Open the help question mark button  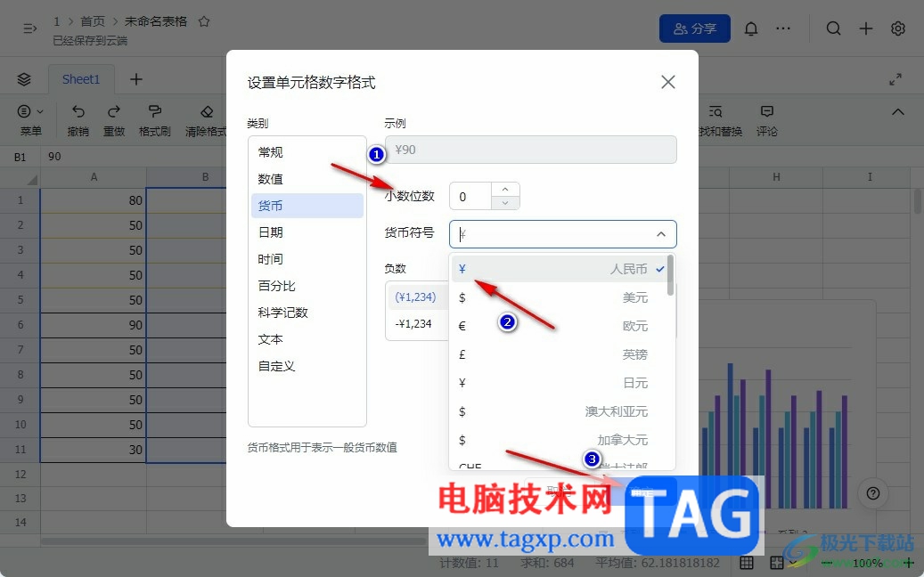[872, 493]
